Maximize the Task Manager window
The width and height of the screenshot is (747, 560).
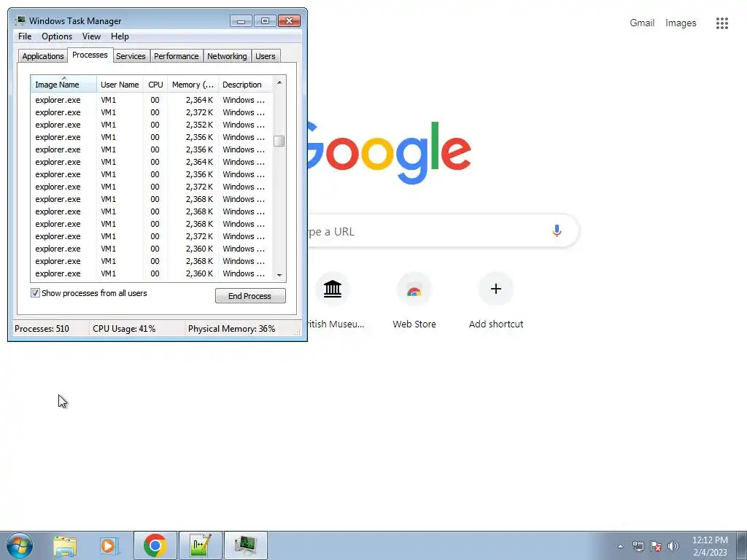click(x=265, y=20)
